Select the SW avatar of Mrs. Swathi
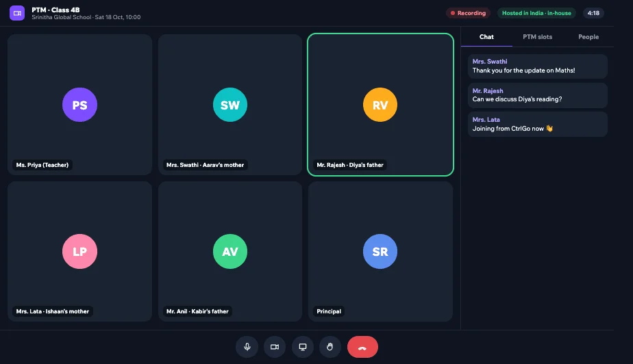The width and height of the screenshot is (633, 364). (230, 105)
